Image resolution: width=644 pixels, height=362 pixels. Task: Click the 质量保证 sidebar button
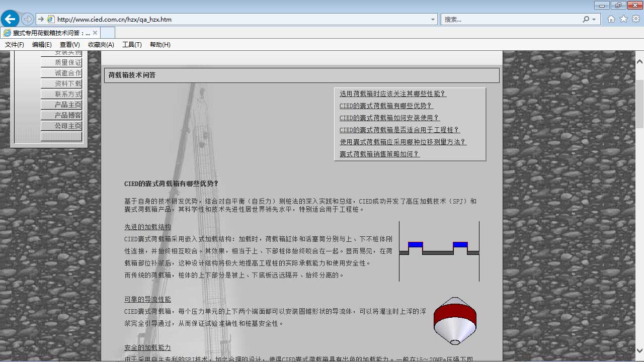click(x=61, y=62)
